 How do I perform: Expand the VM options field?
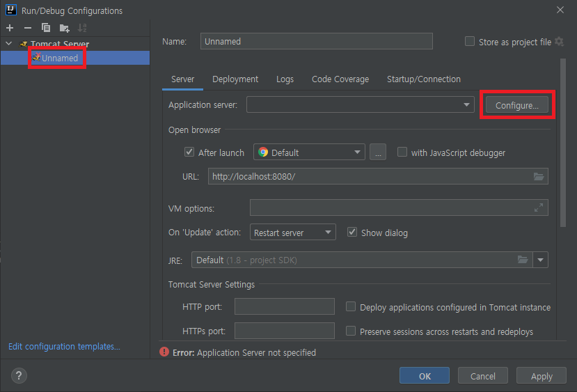coord(539,208)
